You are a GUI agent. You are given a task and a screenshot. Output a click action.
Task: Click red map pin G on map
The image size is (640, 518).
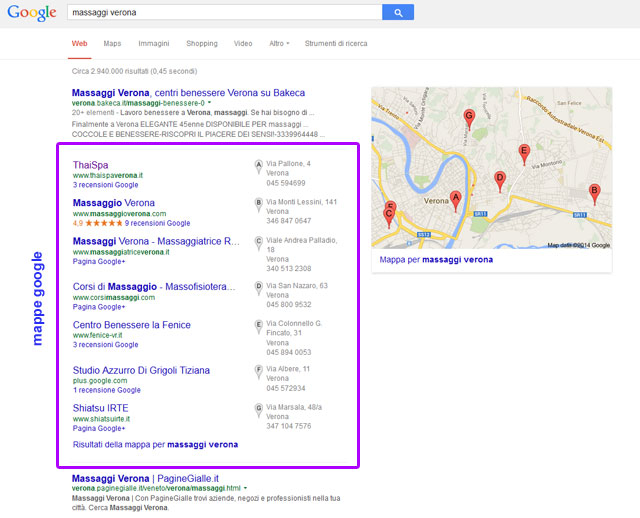point(469,116)
